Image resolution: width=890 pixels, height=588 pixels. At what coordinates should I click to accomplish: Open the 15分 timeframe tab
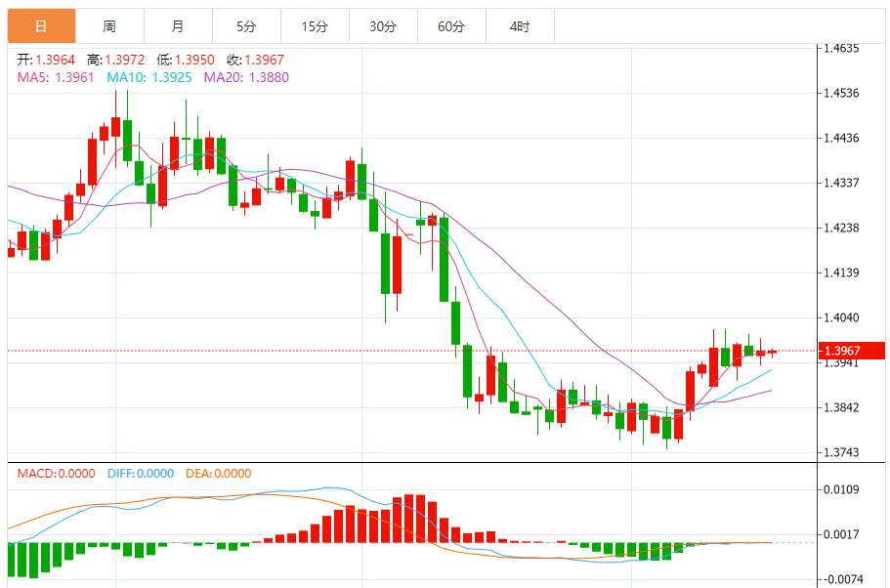(315, 26)
